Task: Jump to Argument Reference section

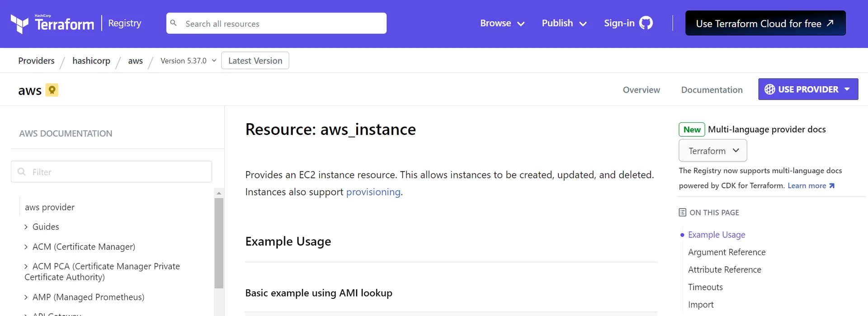Action: tap(726, 252)
